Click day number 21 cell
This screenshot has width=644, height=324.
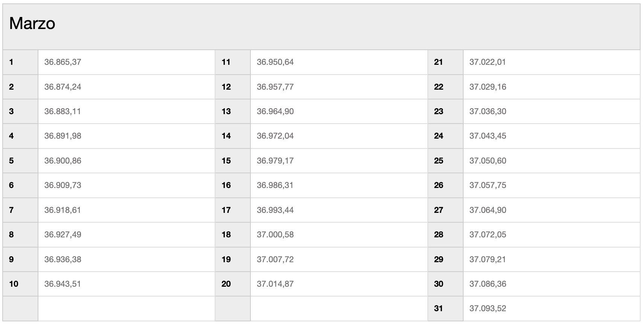(x=446, y=62)
